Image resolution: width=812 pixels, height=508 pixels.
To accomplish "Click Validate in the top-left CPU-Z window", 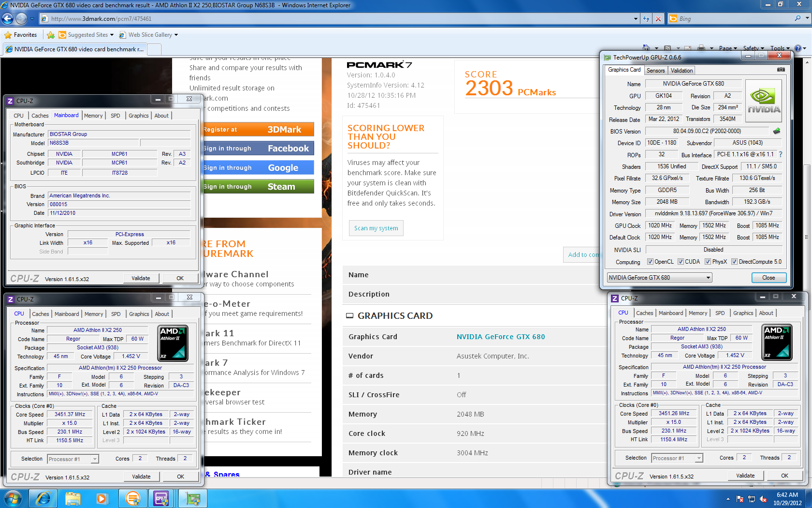I will 141,278.
